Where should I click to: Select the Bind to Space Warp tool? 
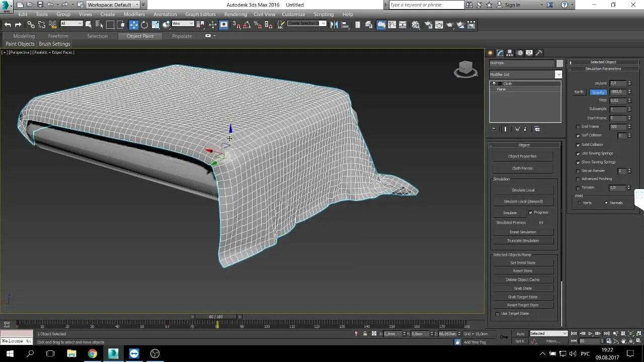coord(53,24)
